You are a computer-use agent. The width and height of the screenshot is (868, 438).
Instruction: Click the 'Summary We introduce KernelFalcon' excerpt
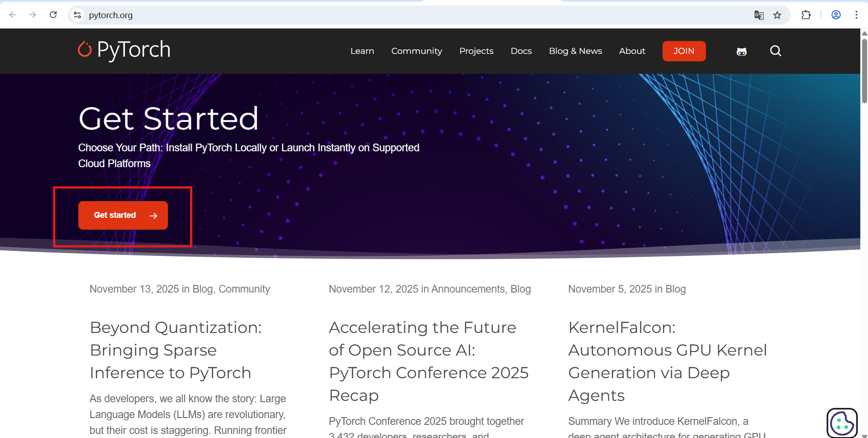click(667, 426)
